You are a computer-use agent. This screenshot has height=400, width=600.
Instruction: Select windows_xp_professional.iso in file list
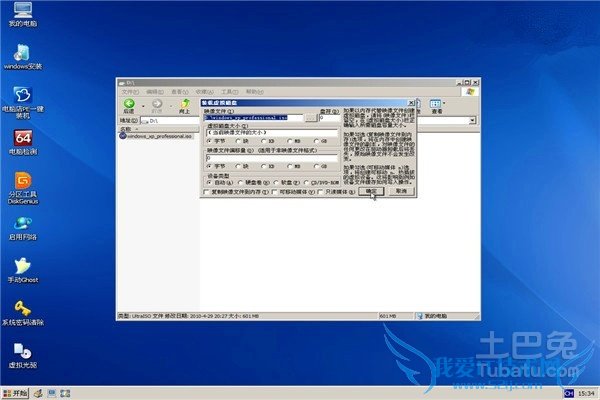(157, 136)
